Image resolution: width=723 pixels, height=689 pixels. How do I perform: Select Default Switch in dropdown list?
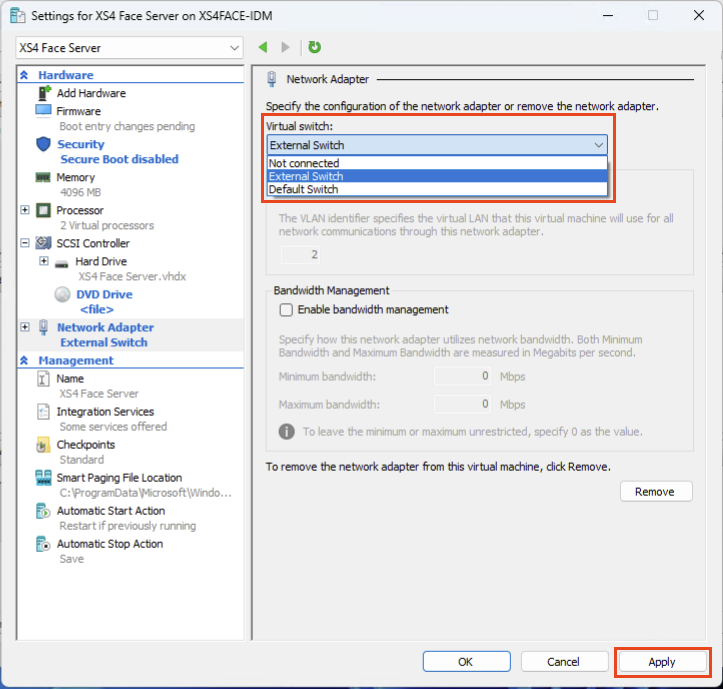click(437, 189)
